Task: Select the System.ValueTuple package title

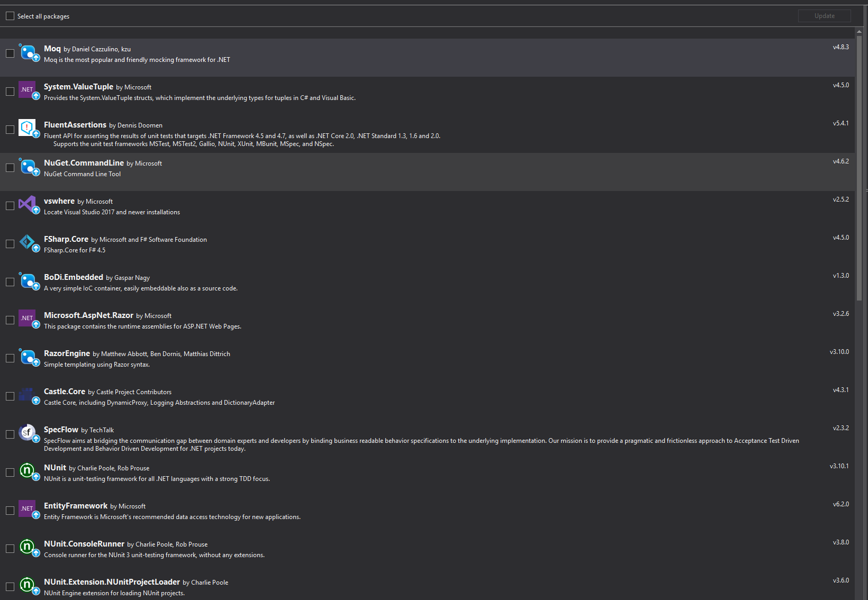Action: (x=78, y=87)
